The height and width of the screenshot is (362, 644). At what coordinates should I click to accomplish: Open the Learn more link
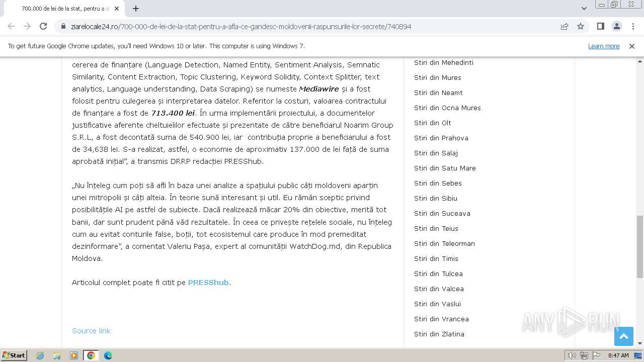click(x=604, y=46)
